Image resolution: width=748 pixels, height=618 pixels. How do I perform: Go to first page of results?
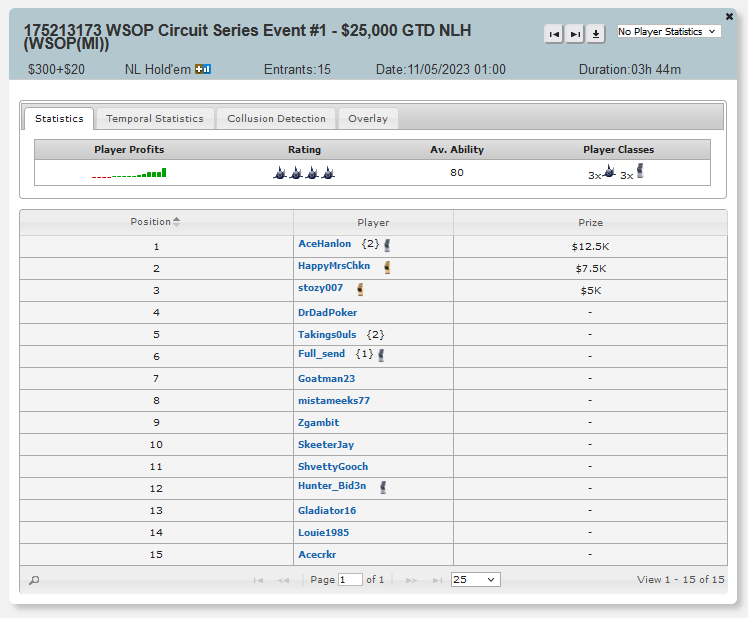(x=258, y=580)
